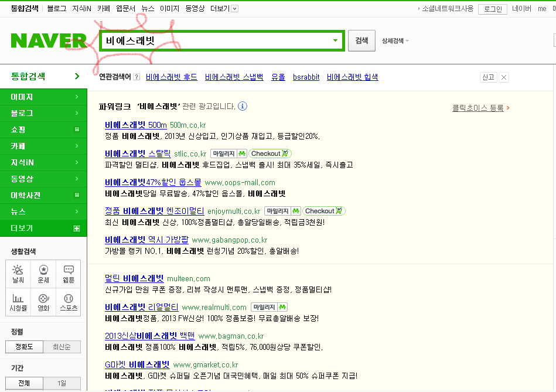Click Checkout badge on 스탈릭 result
The image size is (556, 392).
270,154
